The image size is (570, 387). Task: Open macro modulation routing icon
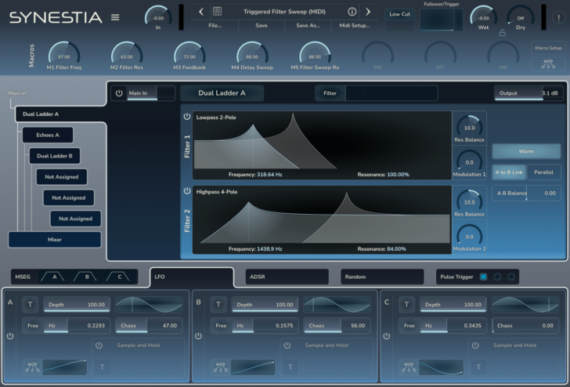tap(548, 64)
